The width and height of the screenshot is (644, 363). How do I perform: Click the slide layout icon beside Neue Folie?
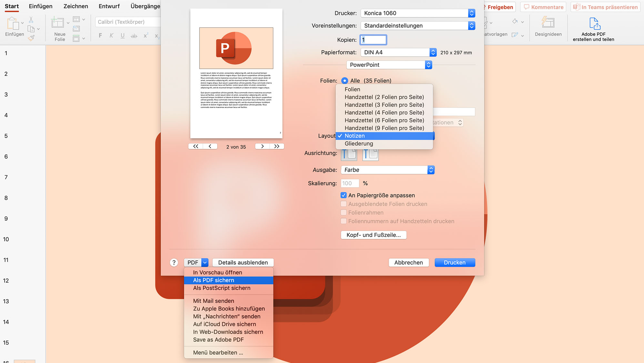click(76, 19)
